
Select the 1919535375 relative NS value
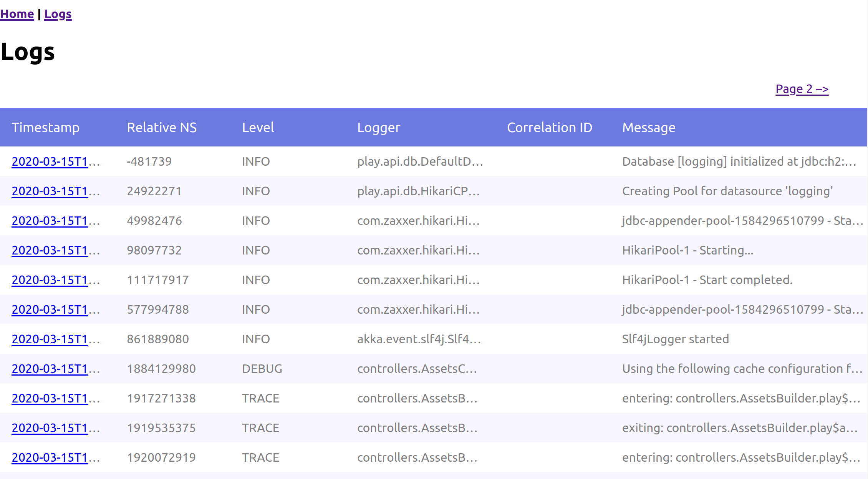tap(161, 428)
